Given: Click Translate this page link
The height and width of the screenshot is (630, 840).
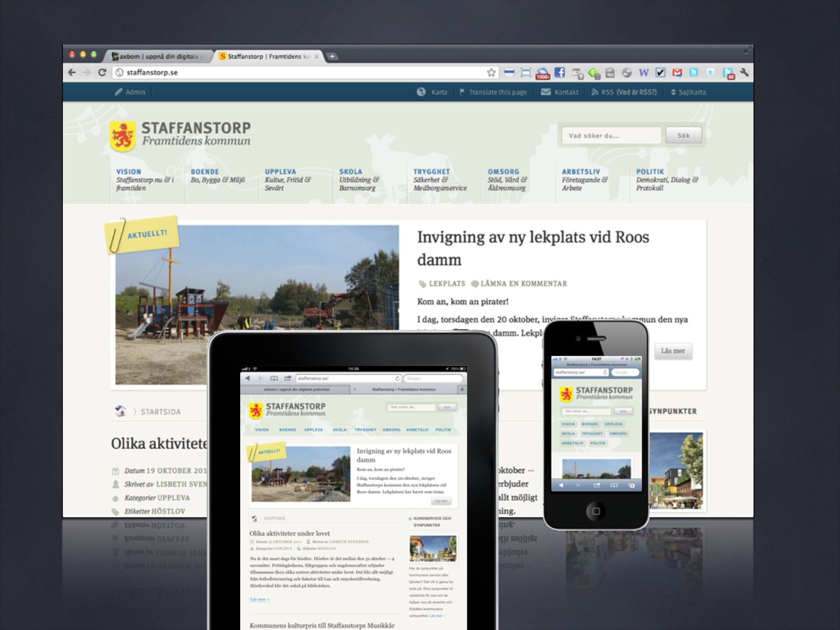Looking at the screenshot, I should pos(493,92).
